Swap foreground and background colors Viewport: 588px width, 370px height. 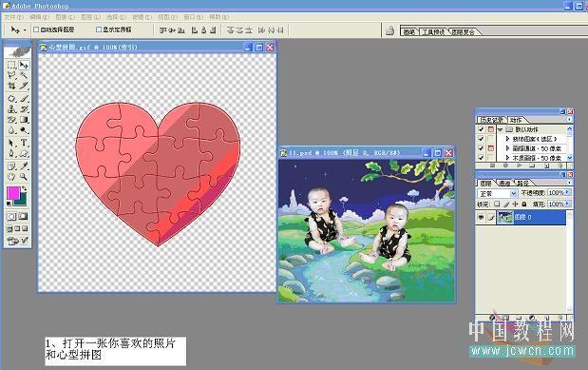(25, 189)
